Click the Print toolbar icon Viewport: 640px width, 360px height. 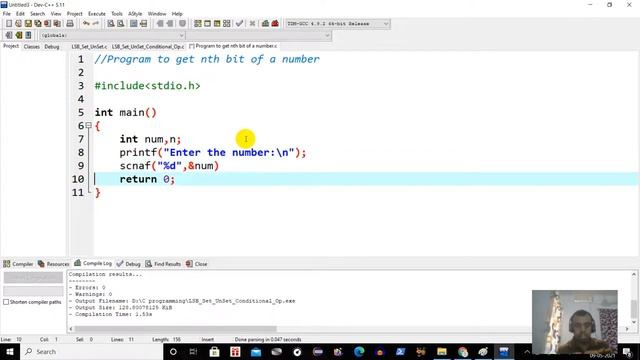[70, 24]
